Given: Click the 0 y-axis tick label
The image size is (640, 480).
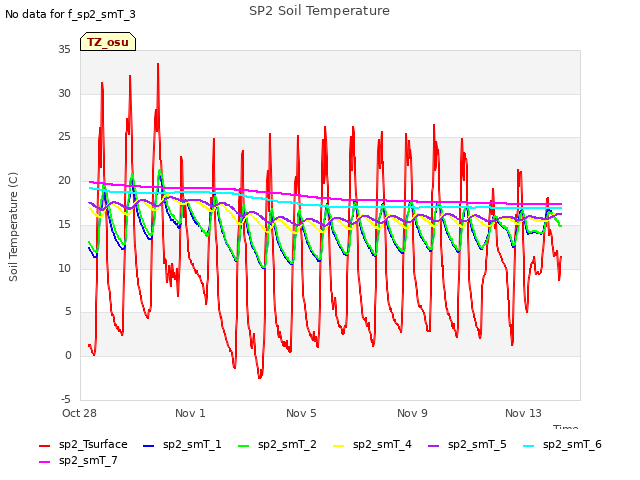Looking at the screenshot, I should tap(68, 355).
